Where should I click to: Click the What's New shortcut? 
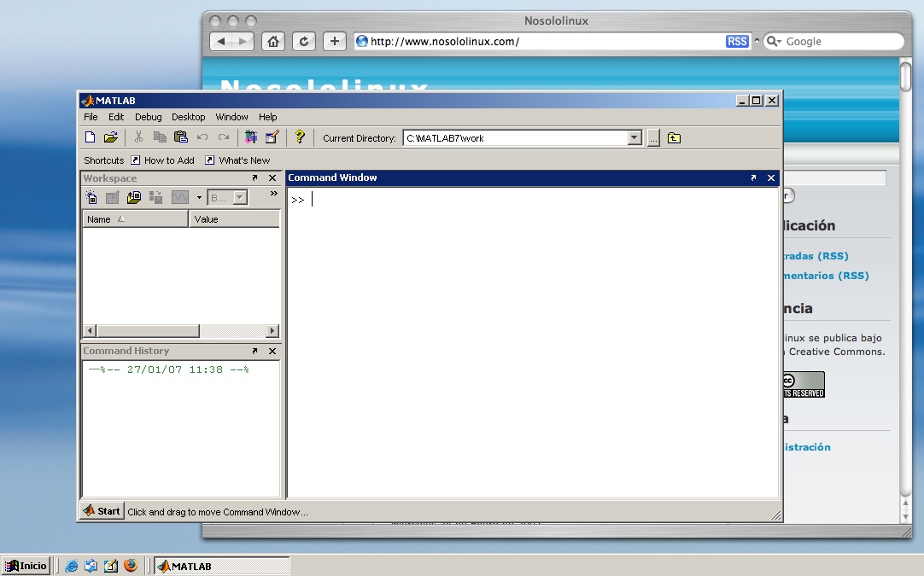pyautogui.click(x=237, y=160)
